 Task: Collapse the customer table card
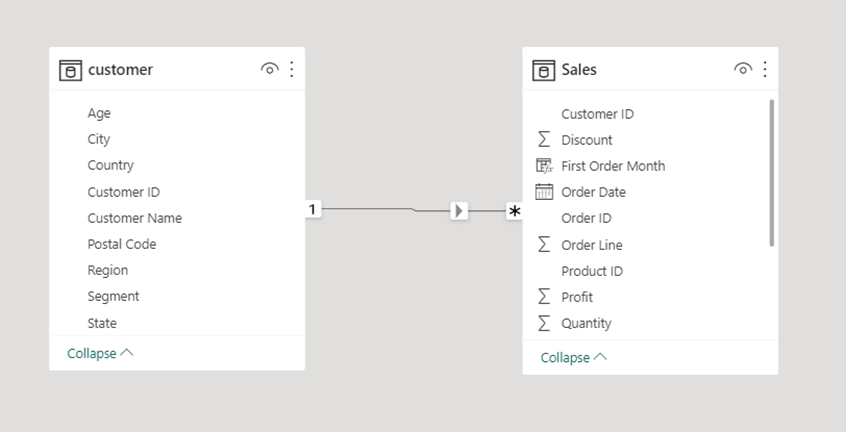(x=100, y=353)
